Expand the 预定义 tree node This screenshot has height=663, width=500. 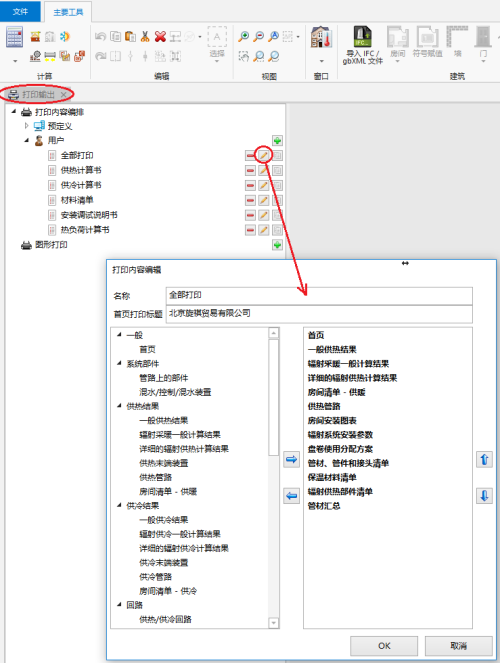[26, 126]
